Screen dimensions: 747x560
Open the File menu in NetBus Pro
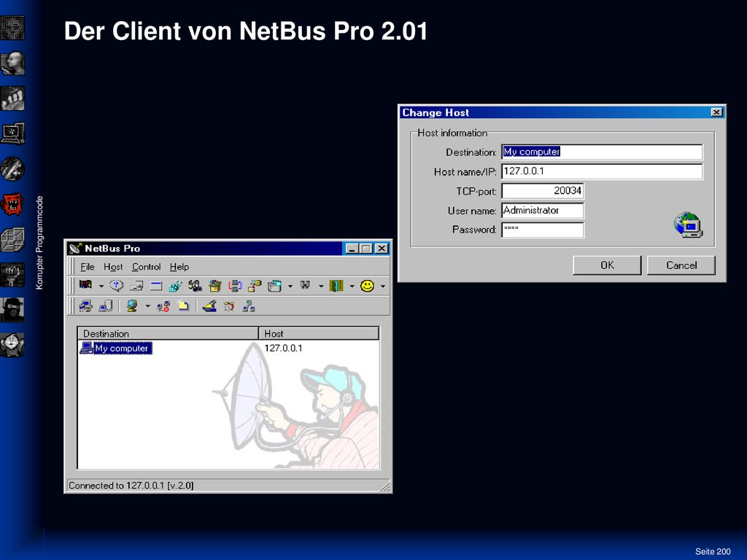coord(88,267)
